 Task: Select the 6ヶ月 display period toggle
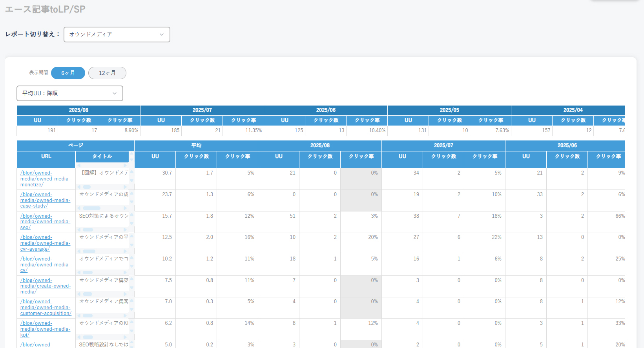pyautogui.click(x=68, y=73)
